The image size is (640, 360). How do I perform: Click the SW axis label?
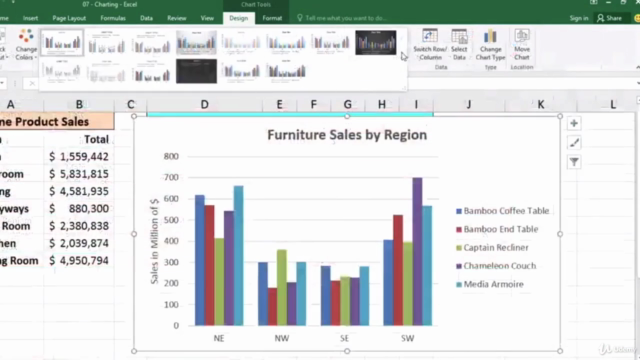(x=407, y=338)
